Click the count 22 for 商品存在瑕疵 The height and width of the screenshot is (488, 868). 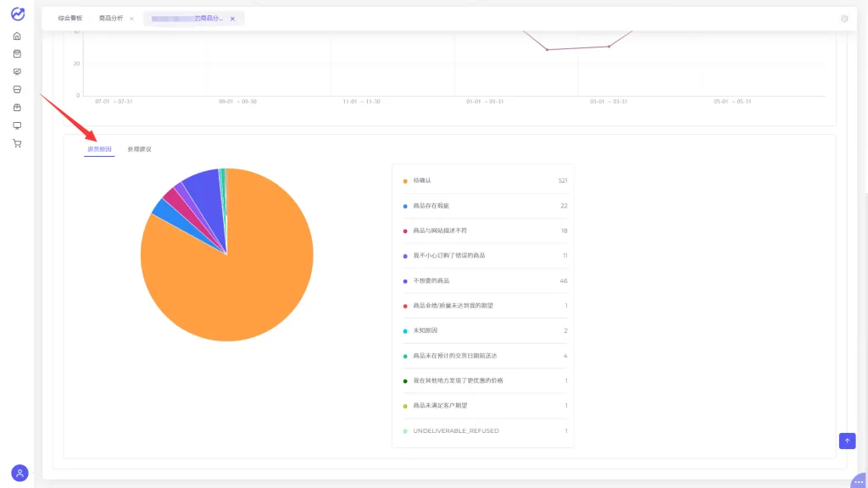coord(564,206)
